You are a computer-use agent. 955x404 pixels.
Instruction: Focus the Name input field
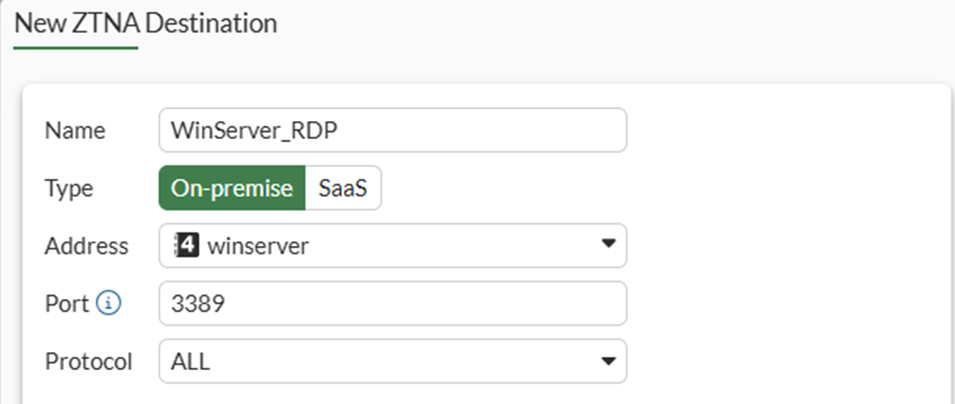pos(392,131)
